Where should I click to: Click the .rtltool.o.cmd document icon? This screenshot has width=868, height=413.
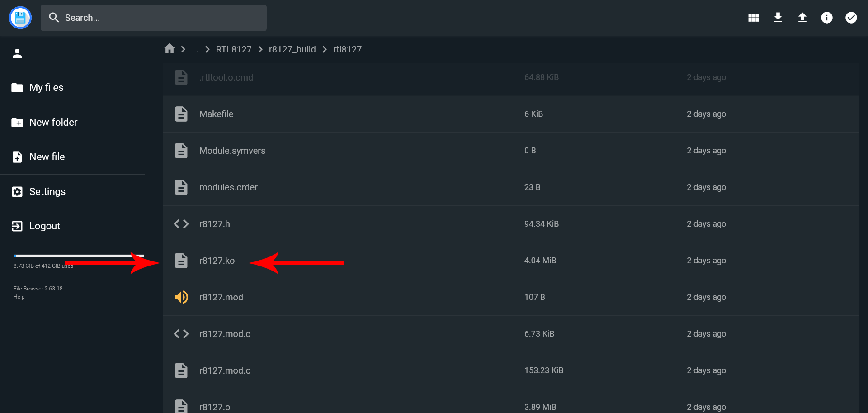coord(181,77)
